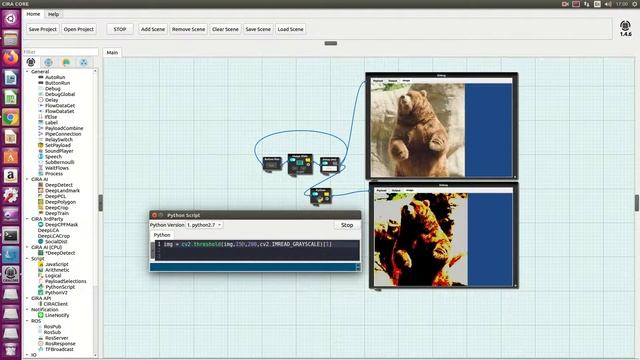Select the PythonV2 node item
Viewport: 640px width, 360px height.
pyautogui.click(x=53, y=293)
